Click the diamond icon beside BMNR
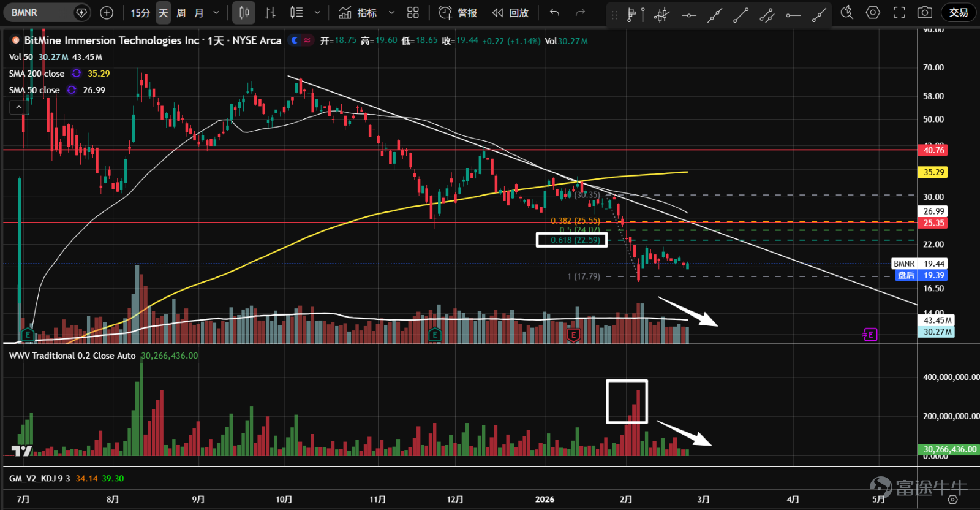Screen dimensions: 980x510 pyautogui.click(x=81, y=12)
